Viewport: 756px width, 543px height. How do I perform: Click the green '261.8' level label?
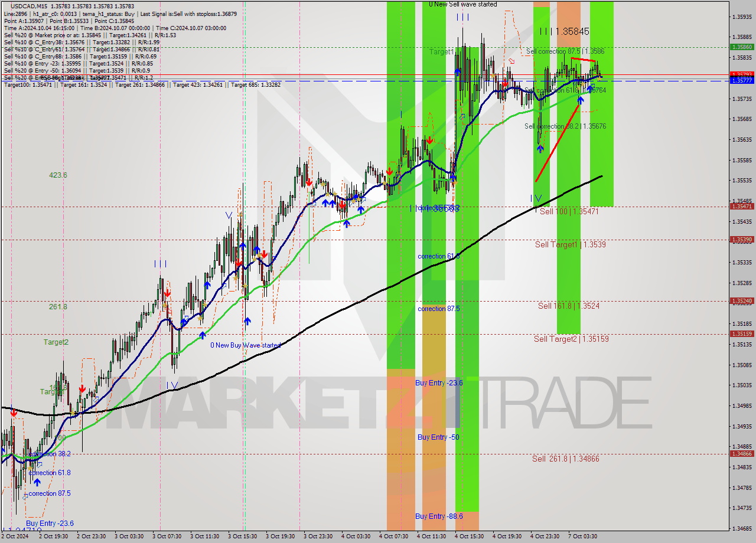(58, 307)
